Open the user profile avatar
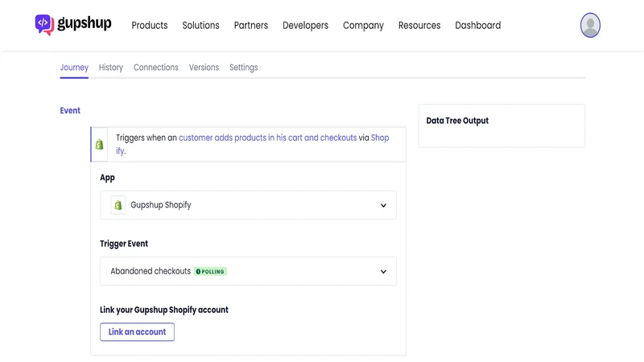This screenshot has height=362, width=644. tap(590, 25)
